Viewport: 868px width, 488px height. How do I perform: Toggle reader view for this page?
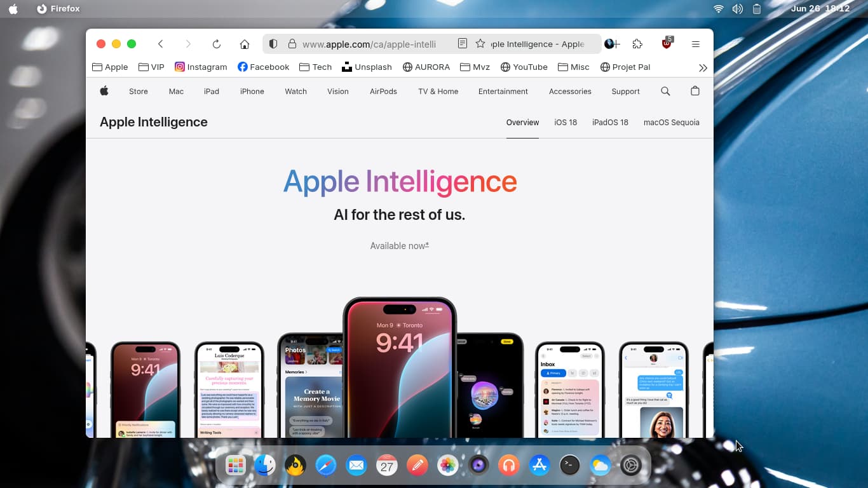(x=463, y=44)
